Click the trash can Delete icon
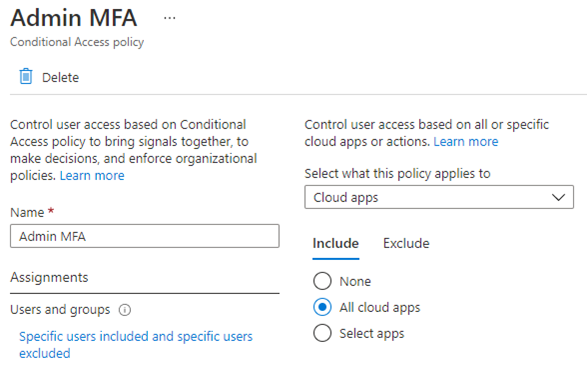 [26, 77]
